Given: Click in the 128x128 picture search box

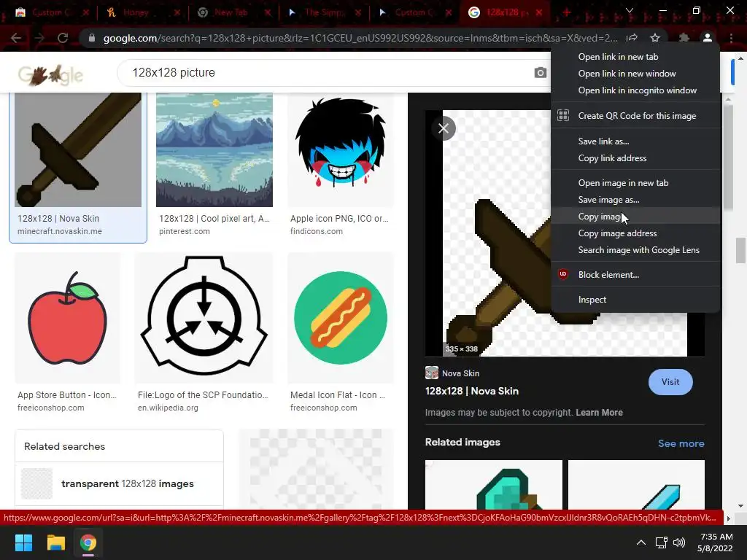Looking at the screenshot, I should tap(329, 72).
